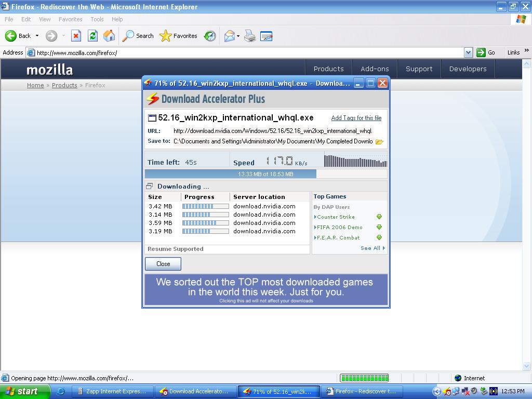Open the History toolbar icon
This screenshot has height=399, width=532.
tap(210, 36)
